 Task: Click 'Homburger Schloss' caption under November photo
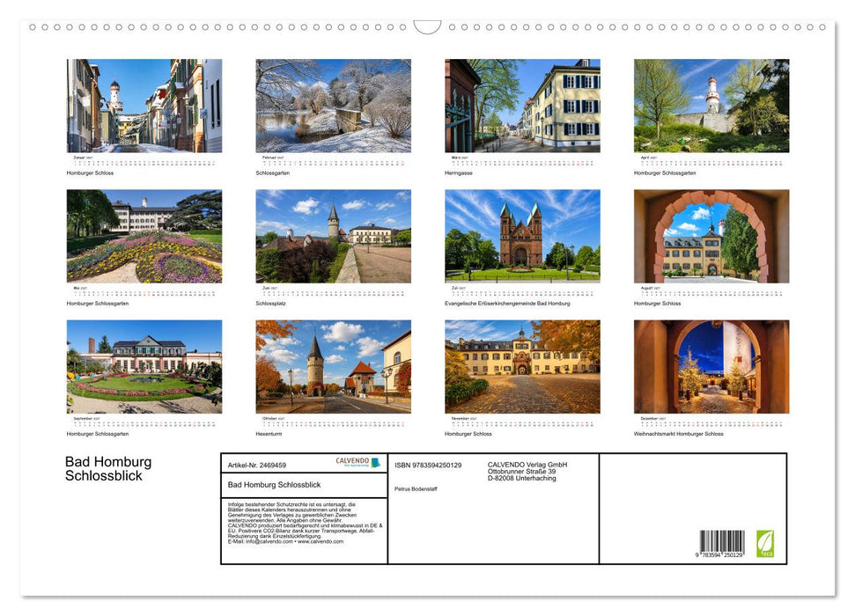click(x=468, y=434)
